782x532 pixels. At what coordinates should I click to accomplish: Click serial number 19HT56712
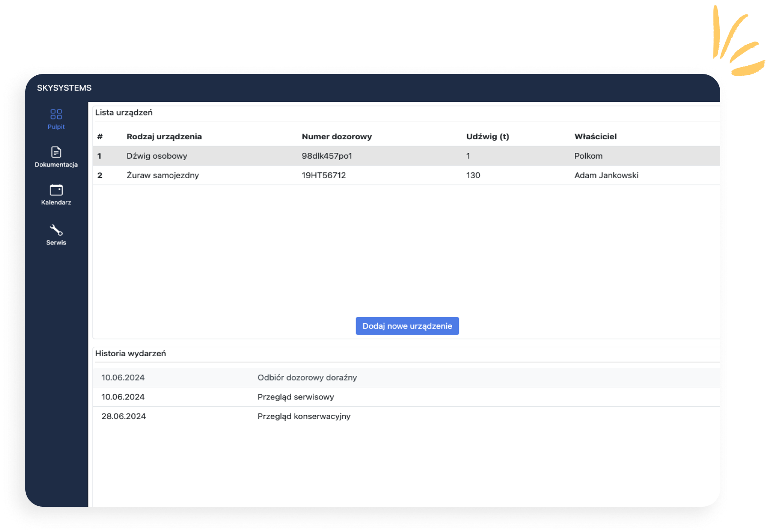324,175
